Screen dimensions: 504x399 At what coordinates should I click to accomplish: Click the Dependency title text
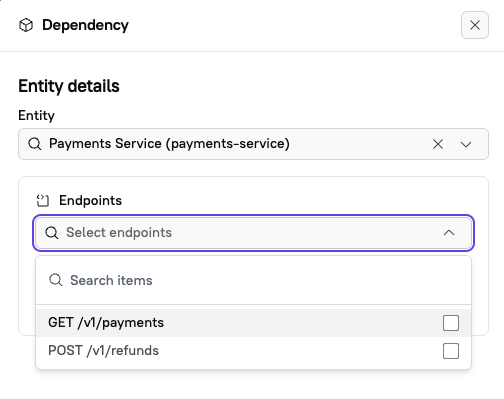tap(85, 25)
